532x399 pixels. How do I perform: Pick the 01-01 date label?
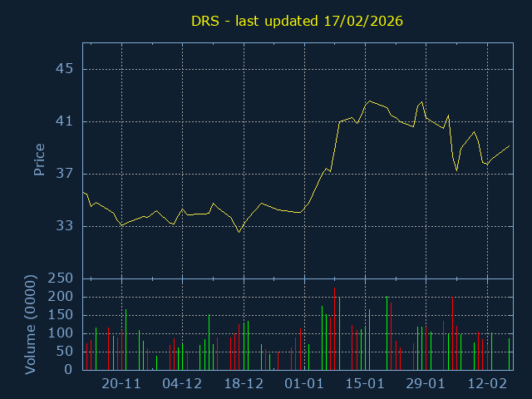(304, 384)
